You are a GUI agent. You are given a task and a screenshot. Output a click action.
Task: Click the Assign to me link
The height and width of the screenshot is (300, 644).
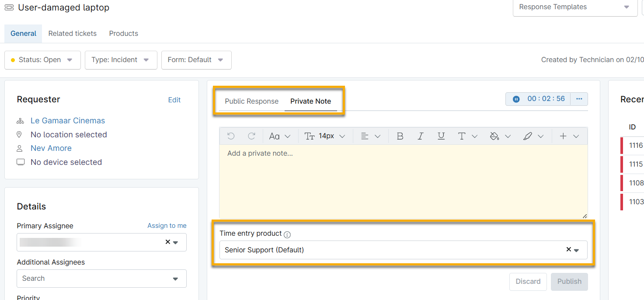(167, 225)
